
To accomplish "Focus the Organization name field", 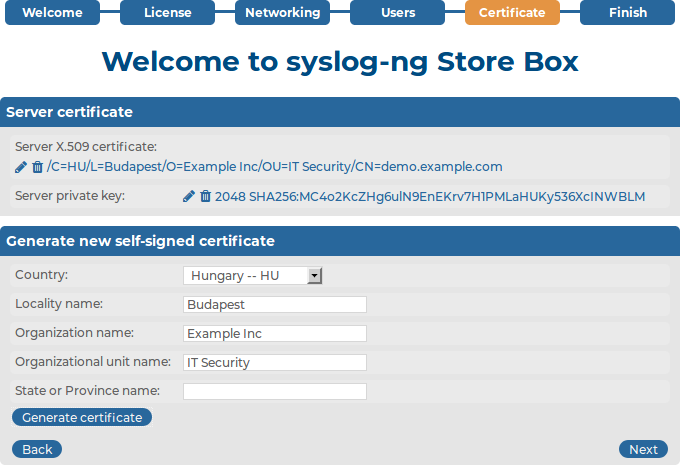I will [x=275, y=334].
